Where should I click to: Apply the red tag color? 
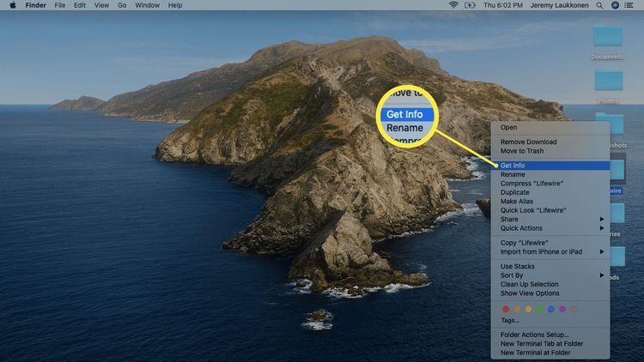[x=506, y=309]
